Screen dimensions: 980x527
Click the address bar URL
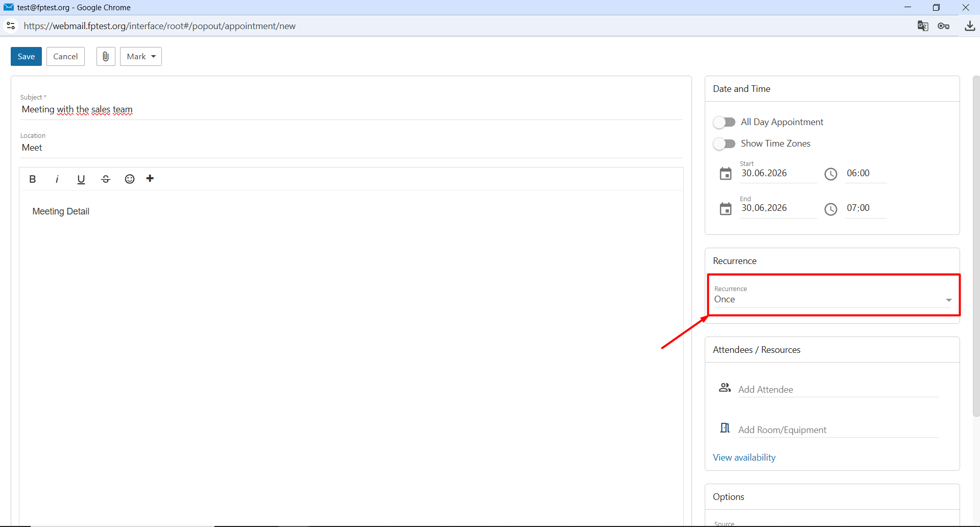click(x=159, y=26)
